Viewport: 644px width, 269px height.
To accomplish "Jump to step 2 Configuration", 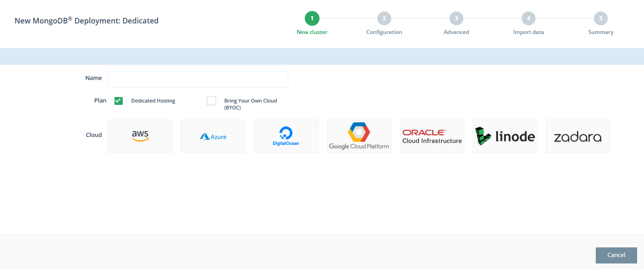I will [384, 18].
